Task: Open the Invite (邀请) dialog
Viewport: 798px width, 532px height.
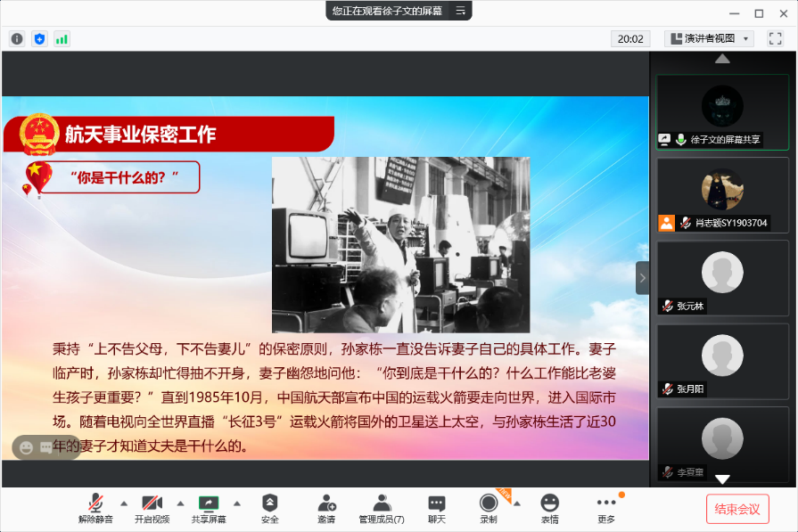Action: (326, 508)
